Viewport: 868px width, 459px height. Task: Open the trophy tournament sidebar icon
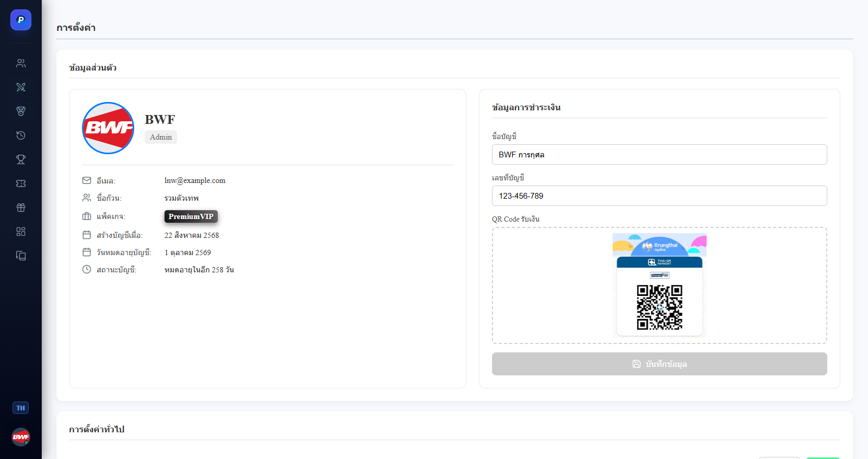21,159
